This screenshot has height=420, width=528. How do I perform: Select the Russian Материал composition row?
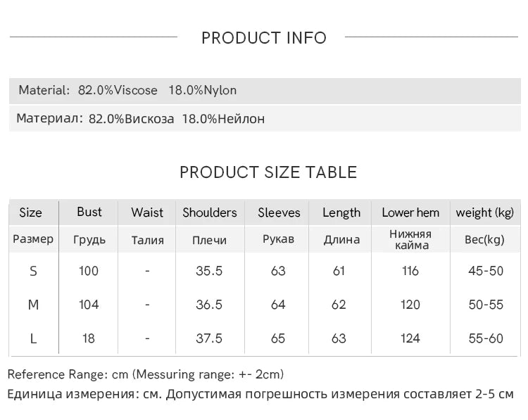[265, 118]
